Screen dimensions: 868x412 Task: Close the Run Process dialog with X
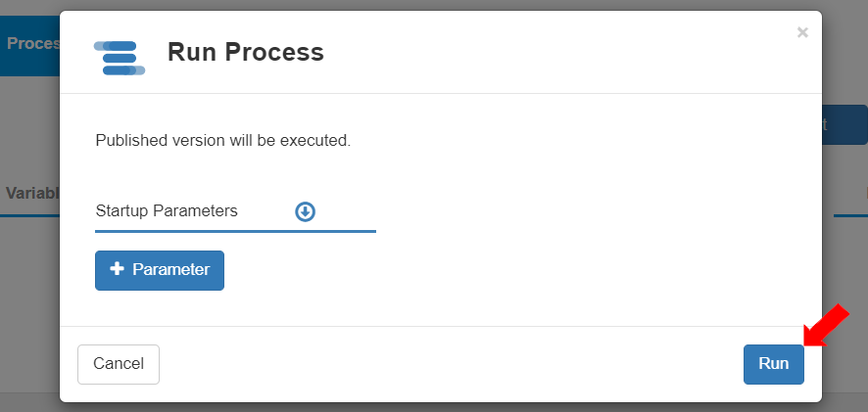802,33
